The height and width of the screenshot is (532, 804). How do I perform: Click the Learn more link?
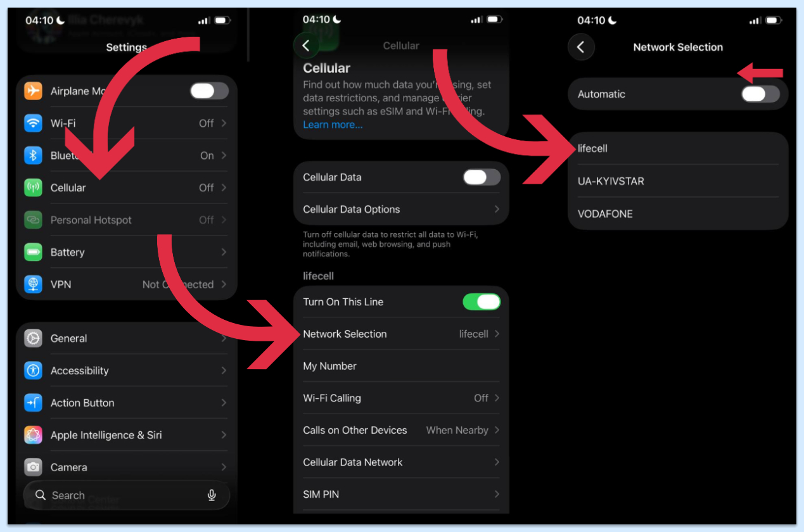333,125
